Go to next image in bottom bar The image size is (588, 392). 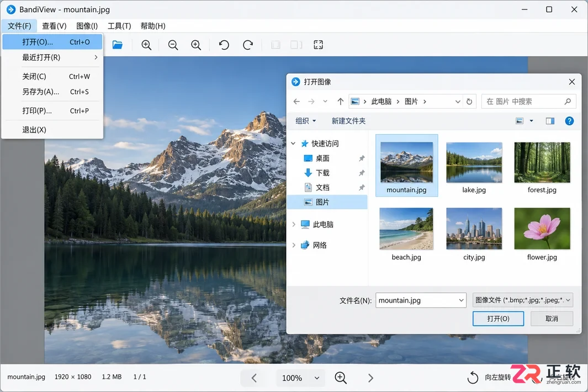pyautogui.click(x=370, y=378)
